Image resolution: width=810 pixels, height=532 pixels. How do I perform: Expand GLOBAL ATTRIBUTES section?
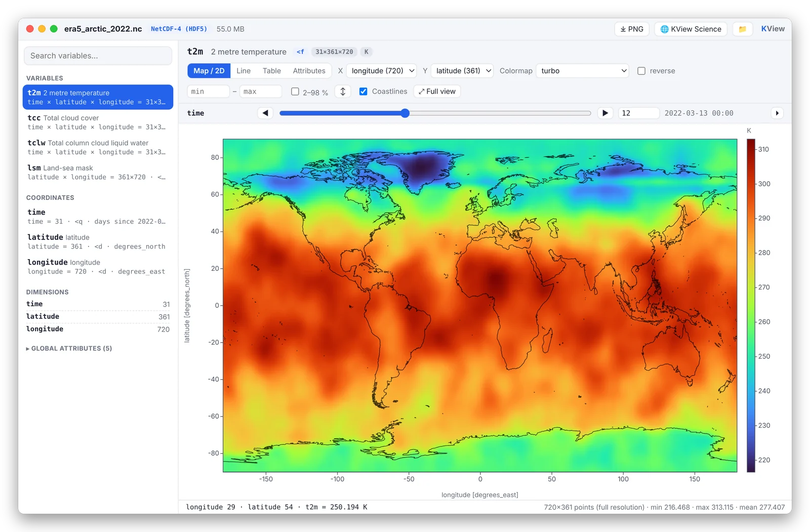coord(69,348)
